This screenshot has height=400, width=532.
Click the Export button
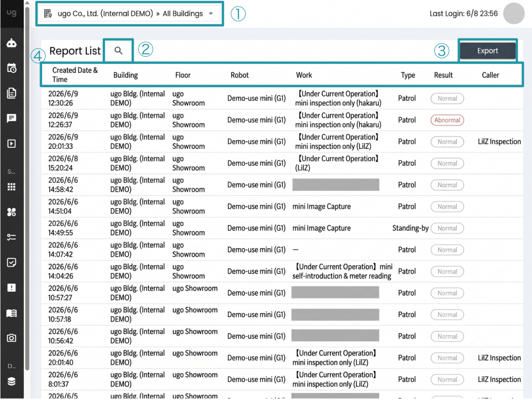click(487, 51)
